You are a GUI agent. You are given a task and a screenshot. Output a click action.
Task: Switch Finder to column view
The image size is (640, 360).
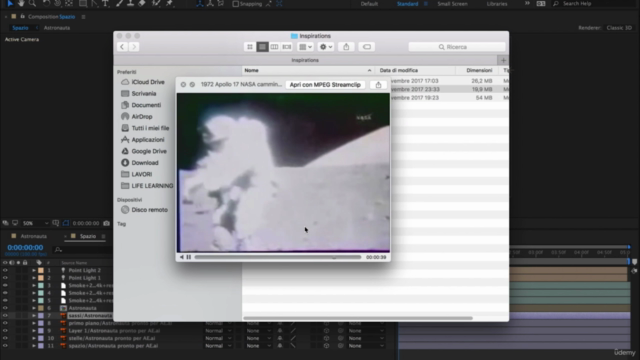(x=274, y=47)
